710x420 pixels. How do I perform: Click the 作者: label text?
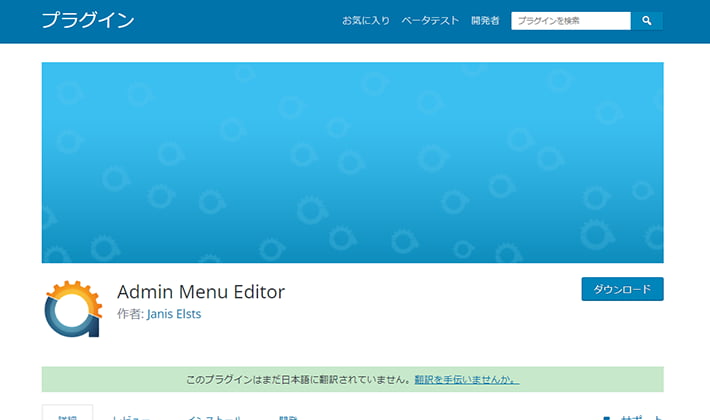tap(130, 314)
